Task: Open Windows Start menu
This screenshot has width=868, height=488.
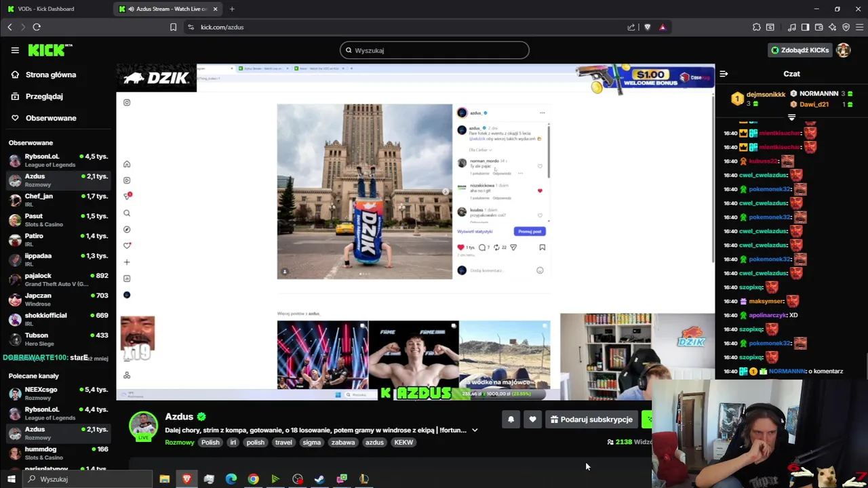Action: click(11, 479)
